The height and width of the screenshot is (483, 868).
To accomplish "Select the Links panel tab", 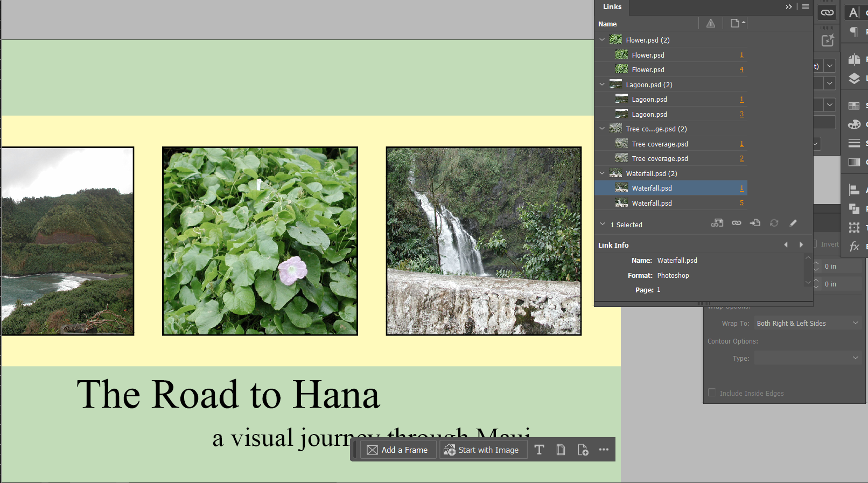I will click(612, 7).
